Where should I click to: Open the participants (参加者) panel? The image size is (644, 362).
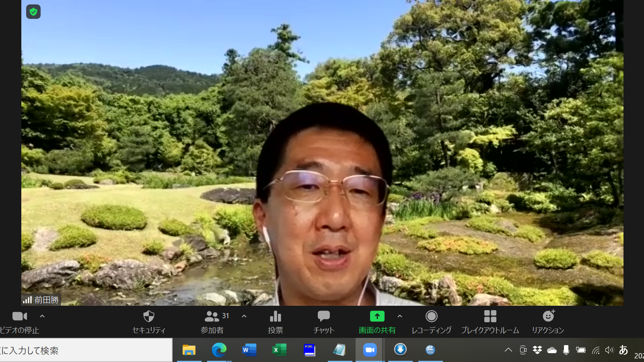coord(212,321)
